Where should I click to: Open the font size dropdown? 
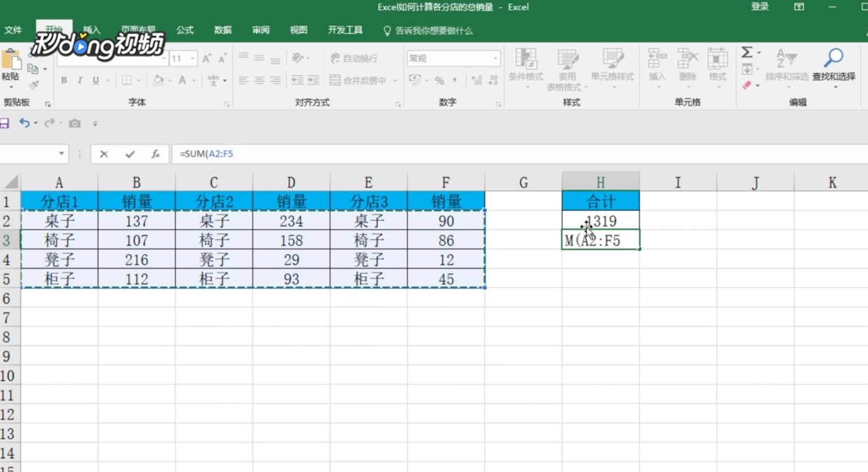click(x=193, y=58)
